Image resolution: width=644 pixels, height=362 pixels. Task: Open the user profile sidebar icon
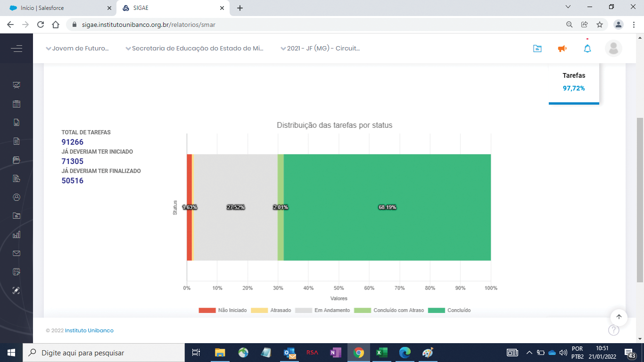[x=17, y=197]
